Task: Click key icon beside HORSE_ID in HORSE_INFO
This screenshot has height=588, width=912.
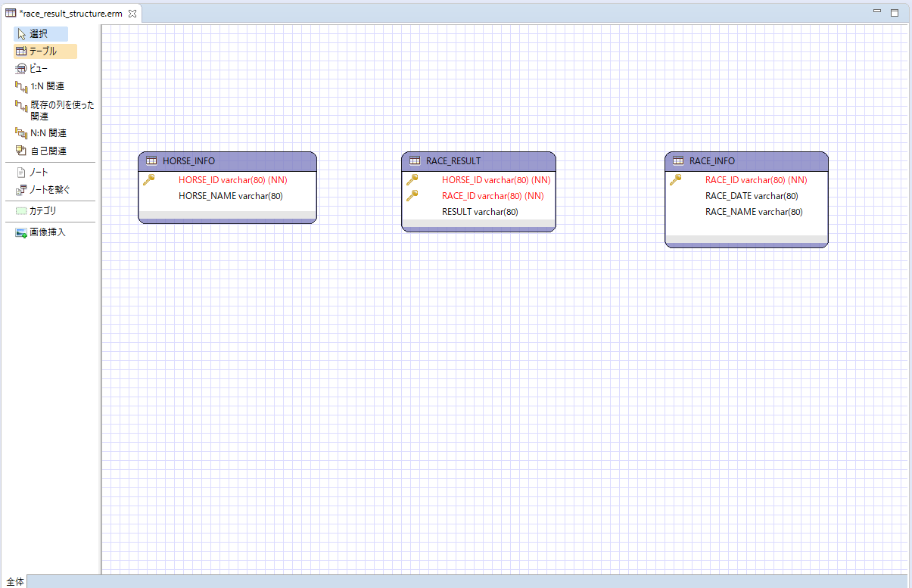Action: click(149, 180)
